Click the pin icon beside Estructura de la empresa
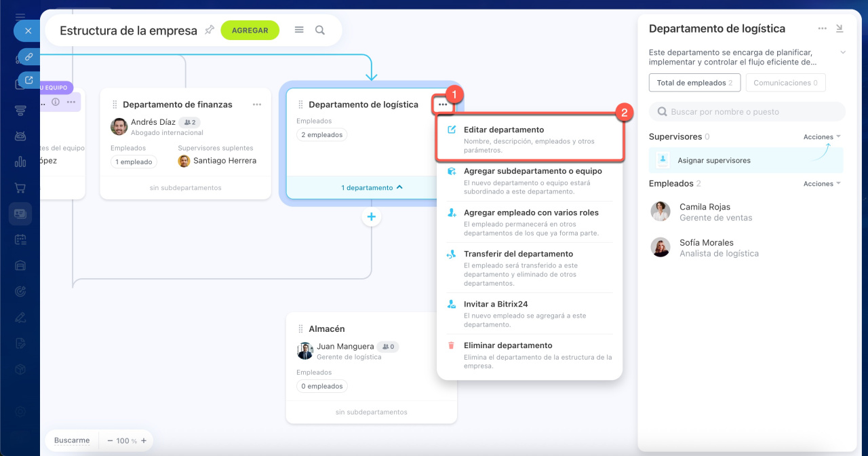 click(210, 30)
